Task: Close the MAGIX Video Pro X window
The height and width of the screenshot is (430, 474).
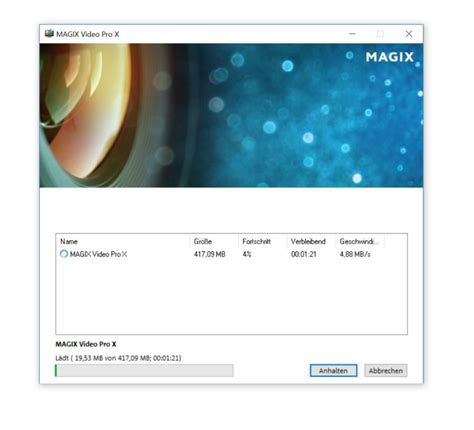Action: tap(409, 34)
